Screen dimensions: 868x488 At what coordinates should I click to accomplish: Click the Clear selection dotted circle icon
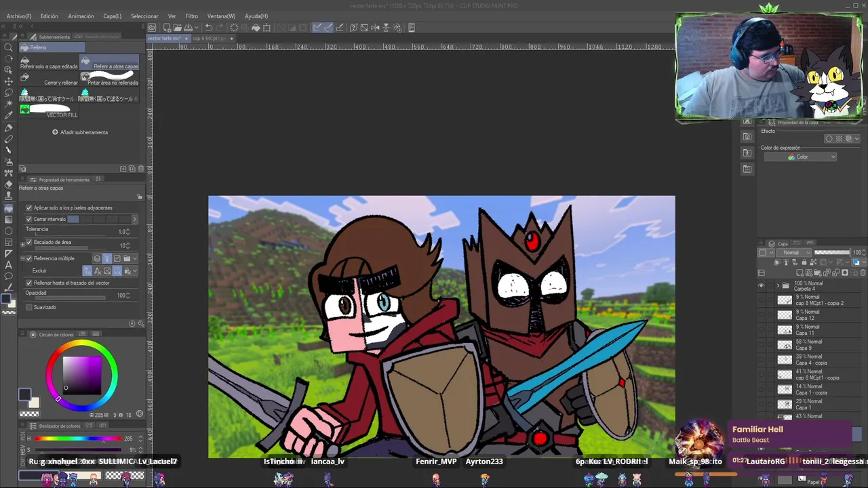click(x=234, y=28)
